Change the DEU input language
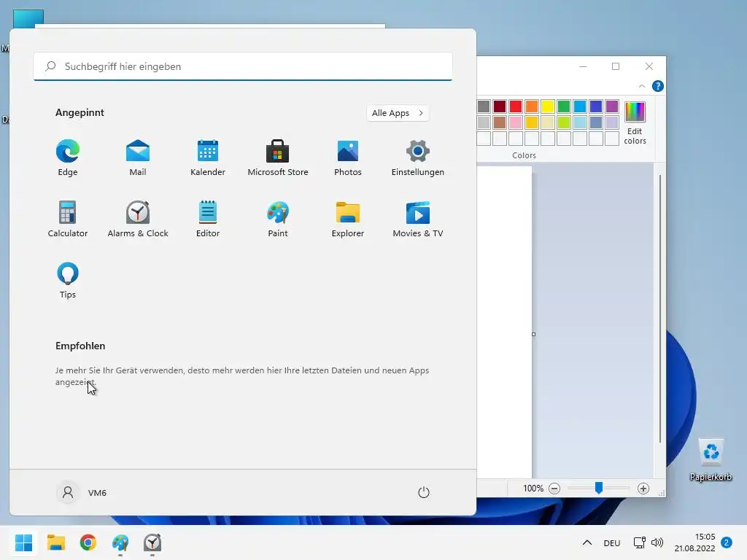The width and height of the screenshot is (747, 560). (612, 542)
